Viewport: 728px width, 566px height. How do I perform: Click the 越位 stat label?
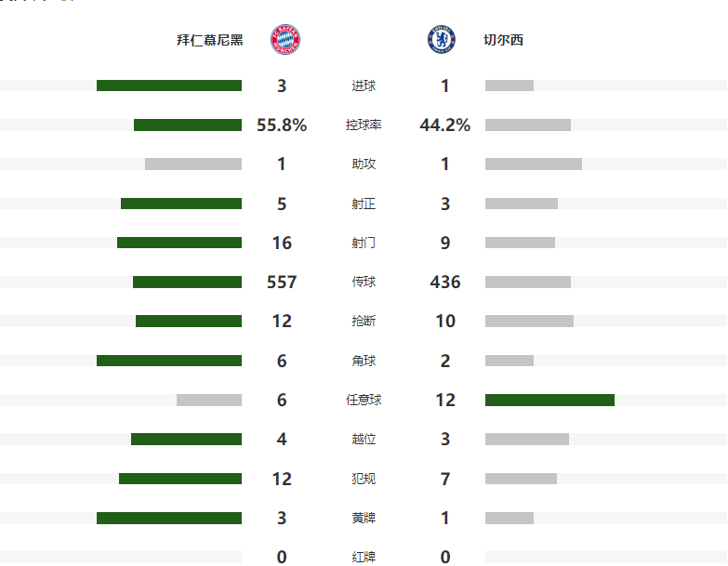pyautogui.click(x=364, y=439)
